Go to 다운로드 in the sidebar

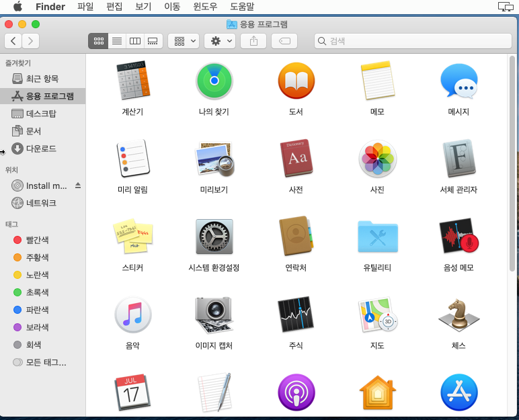pyautogui.click(x=41, y=149)
